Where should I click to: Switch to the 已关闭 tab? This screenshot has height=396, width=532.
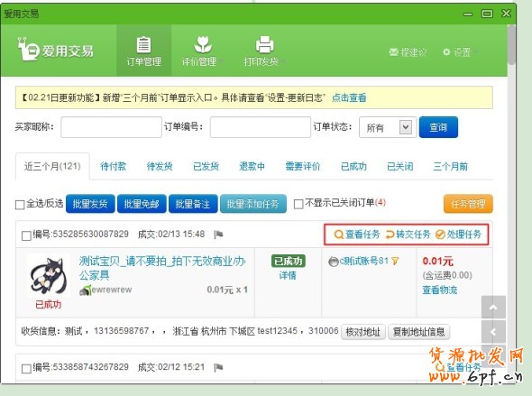tap(400, 166)
